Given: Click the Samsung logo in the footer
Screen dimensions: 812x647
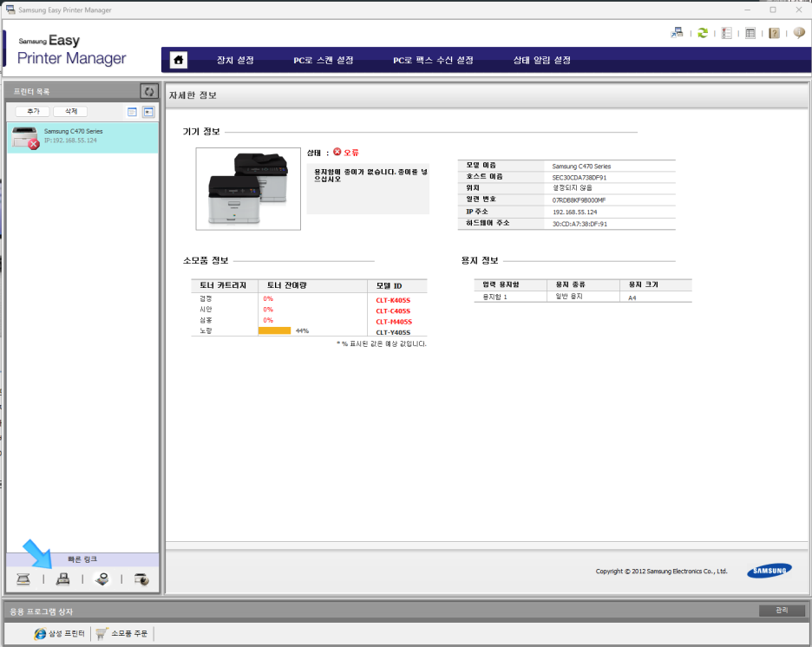Looking at the screenshot, I should click(x=769, y=571).
